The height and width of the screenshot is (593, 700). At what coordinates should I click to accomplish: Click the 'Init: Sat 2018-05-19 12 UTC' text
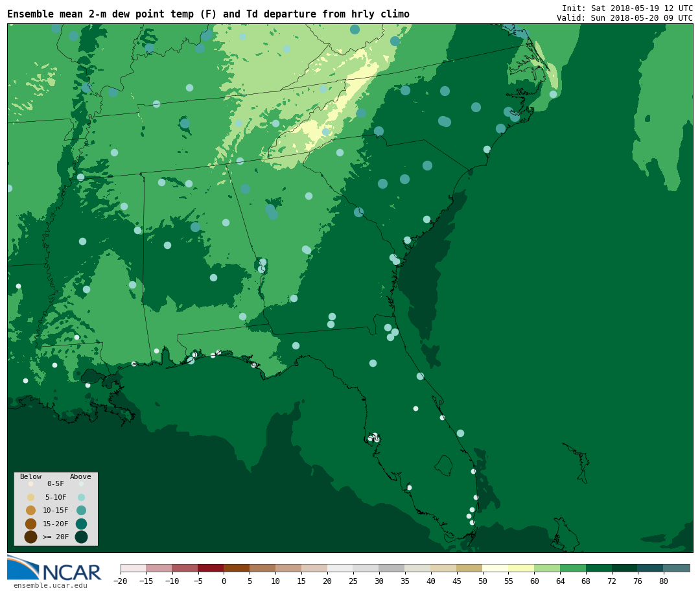point(627,8)
